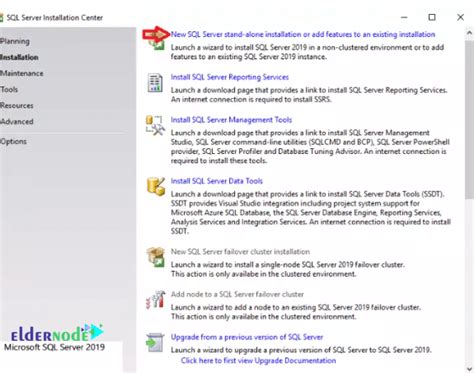The height and width of the screenshot is (373, 474).
Task: Open the Upgrade Documentation link
Action: pos(258,361)
